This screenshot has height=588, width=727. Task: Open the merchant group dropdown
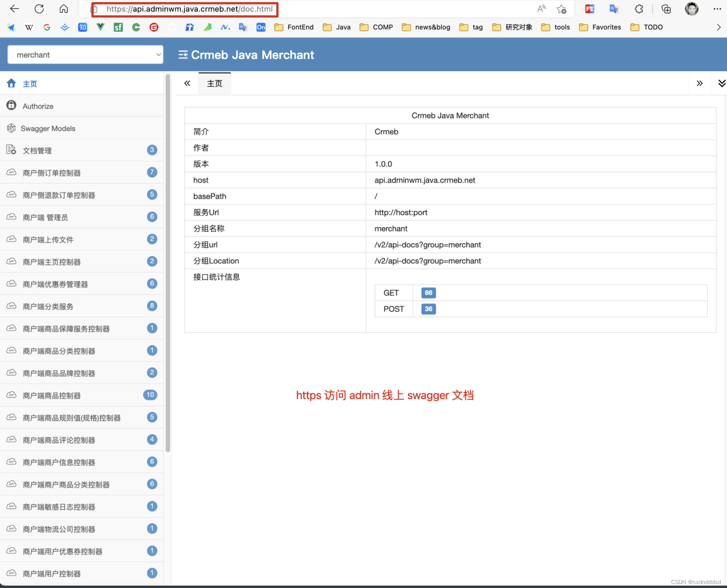coord(85,55)
